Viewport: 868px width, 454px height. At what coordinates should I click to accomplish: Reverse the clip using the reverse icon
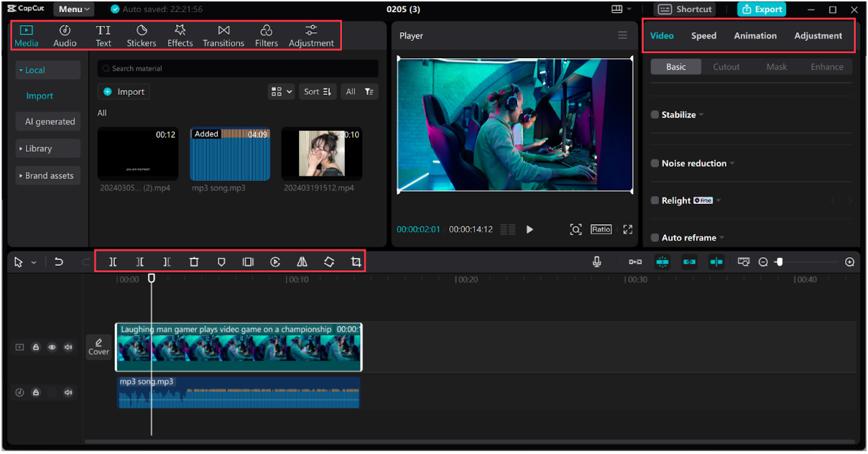275,262
